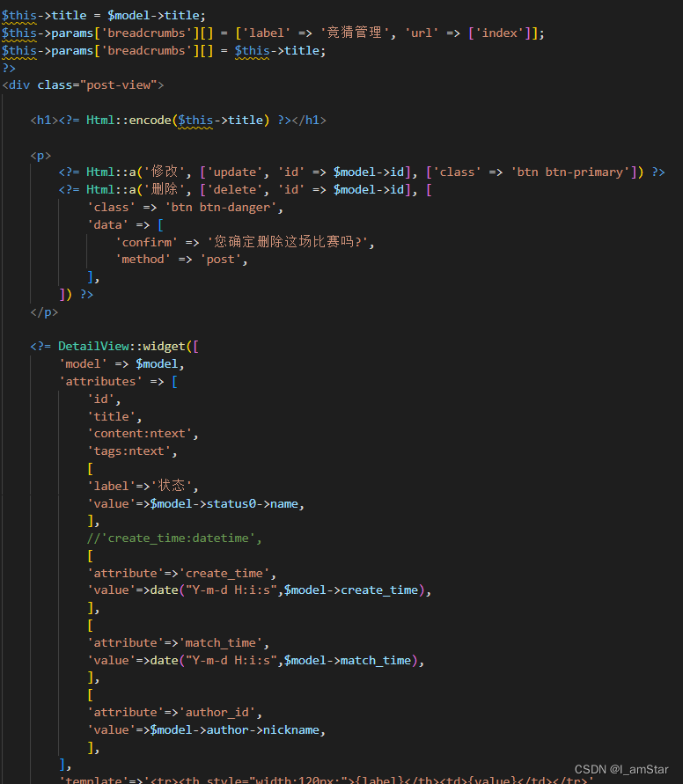Image resolution: width=683 pixels, height=784 pixels.
Task: Click the closing '</p>' tag
Action: [44, 312]
